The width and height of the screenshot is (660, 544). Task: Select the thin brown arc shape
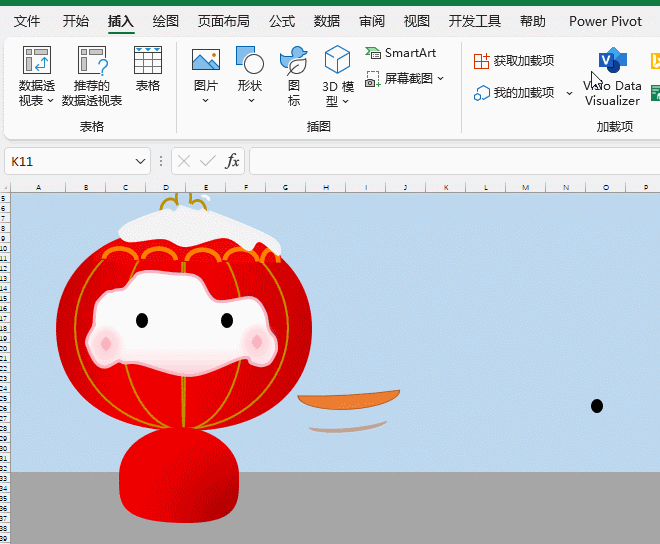click(348, 427)
